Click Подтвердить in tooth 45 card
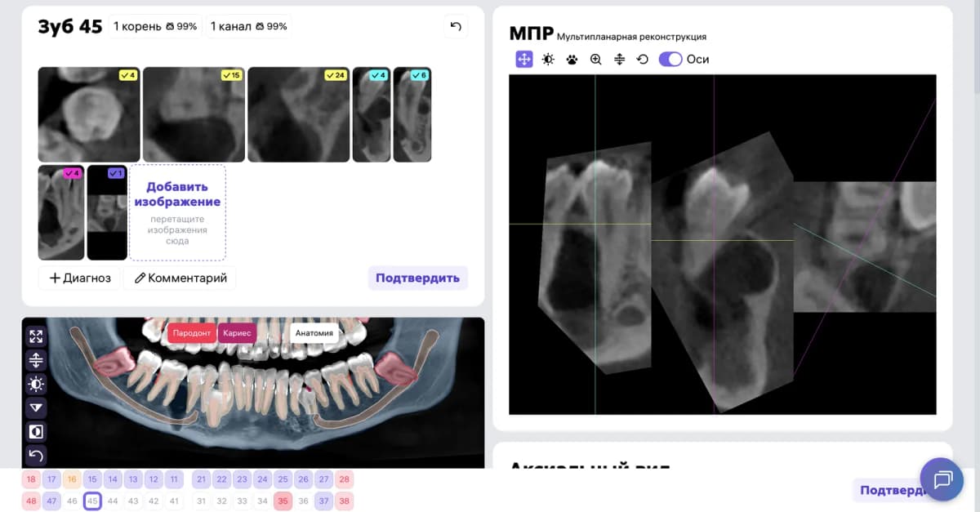Screen dimensions: 980x512 pos(417,278)
